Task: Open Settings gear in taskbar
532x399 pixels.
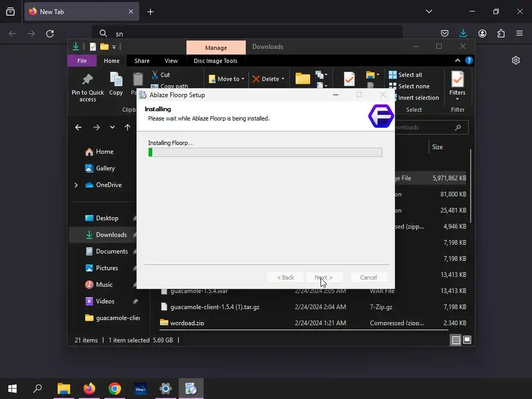Action: click(166, 389)
